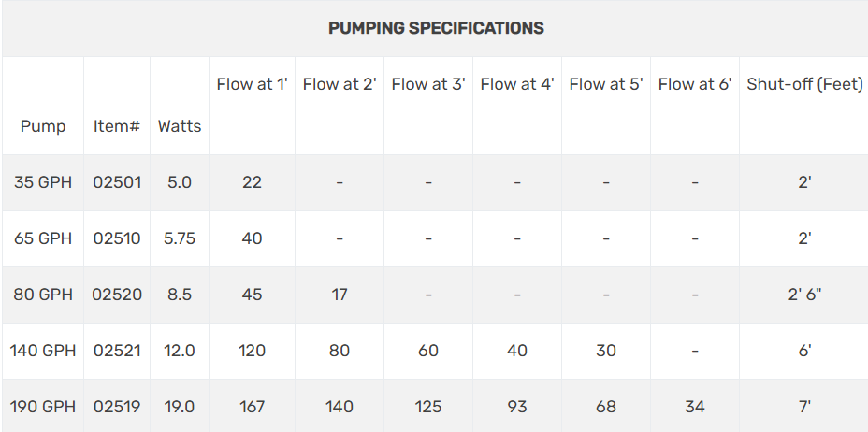Select the 93 flow value at 4'
The width and height of the screenshot is (868, 432).
(517, 407)
